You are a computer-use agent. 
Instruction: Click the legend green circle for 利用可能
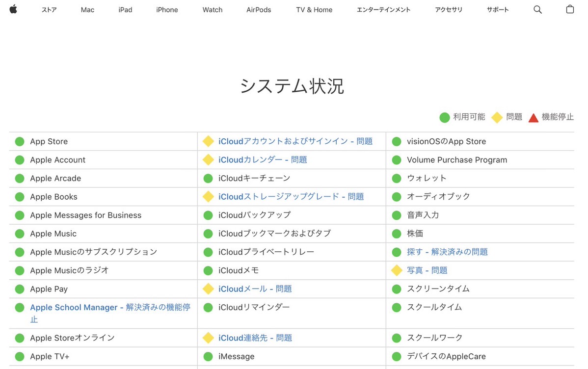[x=444, y=117]
